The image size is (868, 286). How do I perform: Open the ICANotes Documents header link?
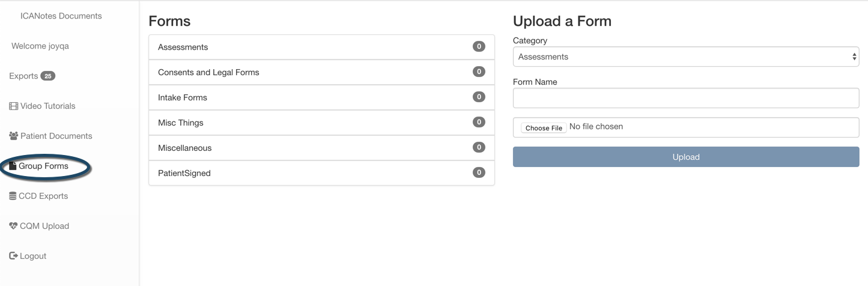coord(61,16)
